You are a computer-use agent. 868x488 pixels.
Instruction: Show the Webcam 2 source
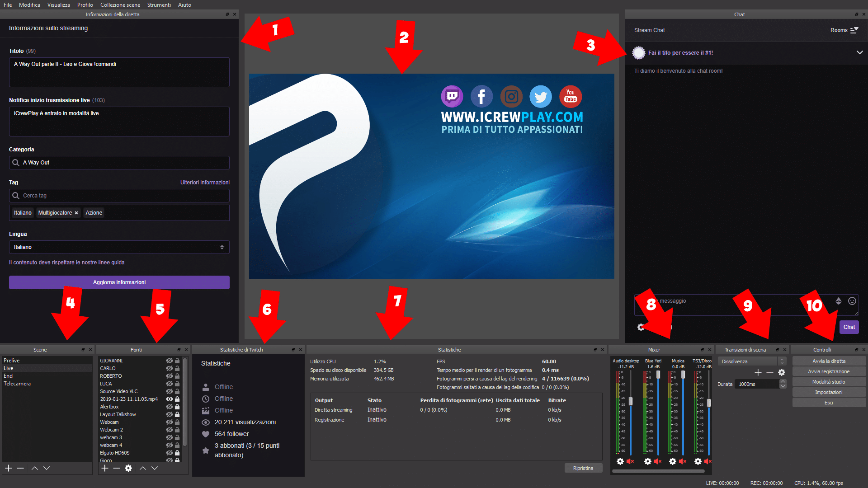click(170, 430)
